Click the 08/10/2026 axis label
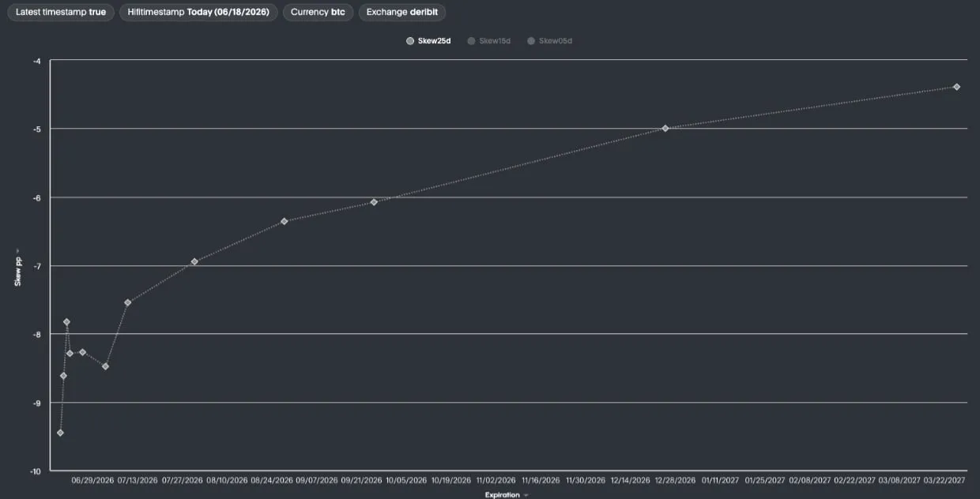Viewport: 980px width, 499px height. (228, 480)
